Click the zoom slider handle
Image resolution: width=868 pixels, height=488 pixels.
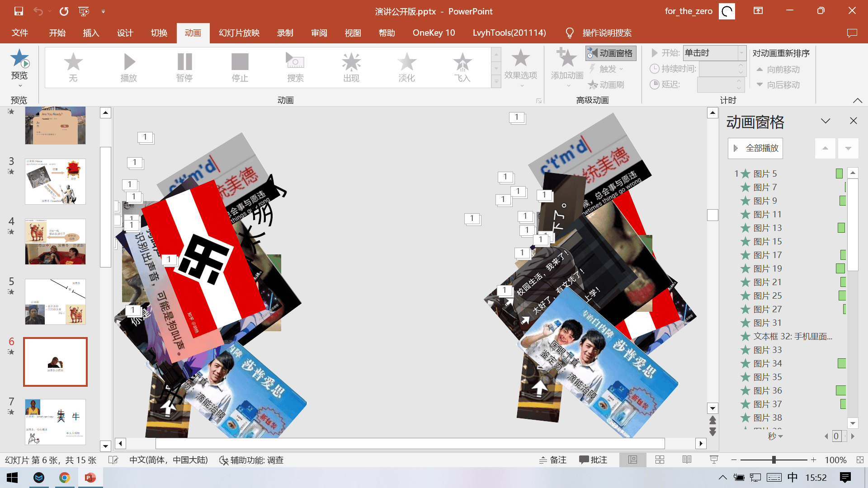click(x=774, y=460)
